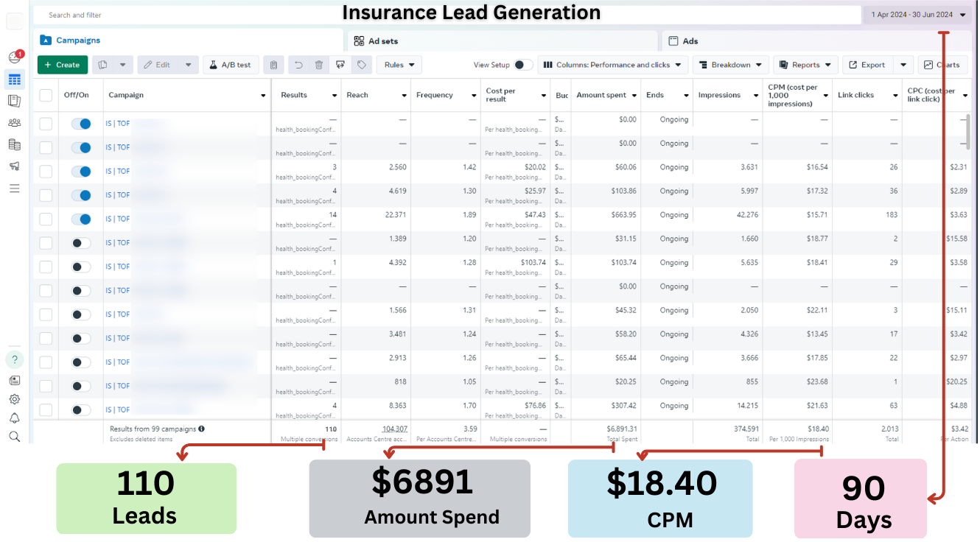
Task: Tick the select-all checkbox in the table header
Action: coord(46,95)
